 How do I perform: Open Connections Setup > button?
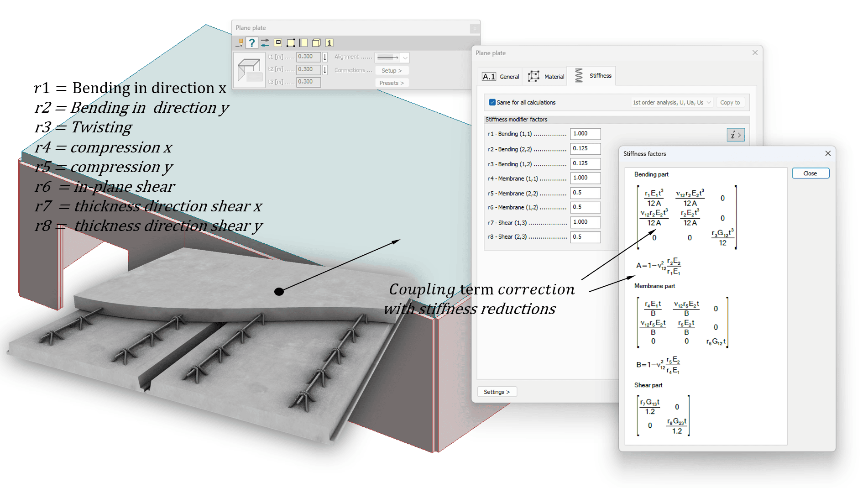[x=392, y=71]
